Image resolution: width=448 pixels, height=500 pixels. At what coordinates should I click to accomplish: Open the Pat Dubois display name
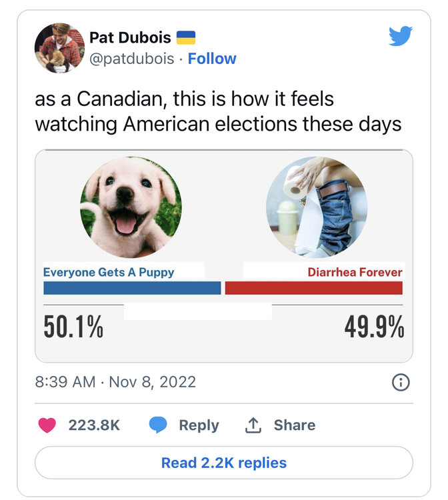click(x=130, y=37)
